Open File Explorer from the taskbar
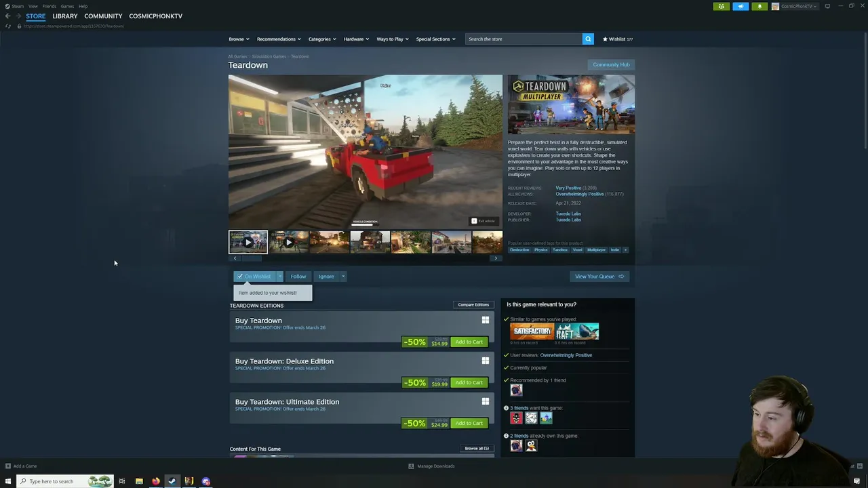This screenshot has width=868, height=488. point(139,481)
